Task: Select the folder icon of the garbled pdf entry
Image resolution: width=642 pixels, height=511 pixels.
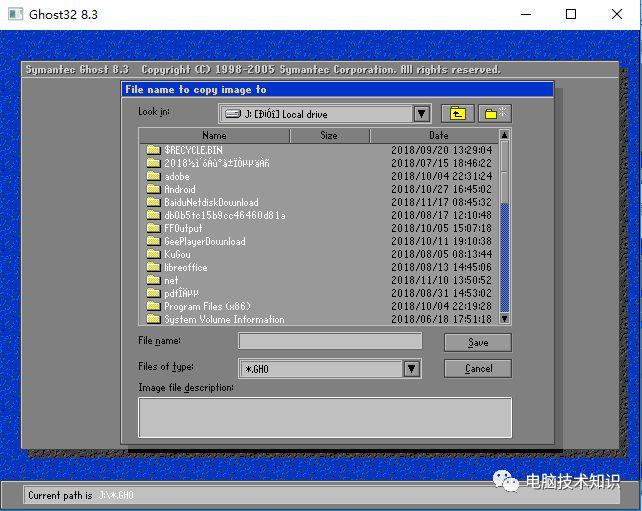Action: [x=154, y=293]
